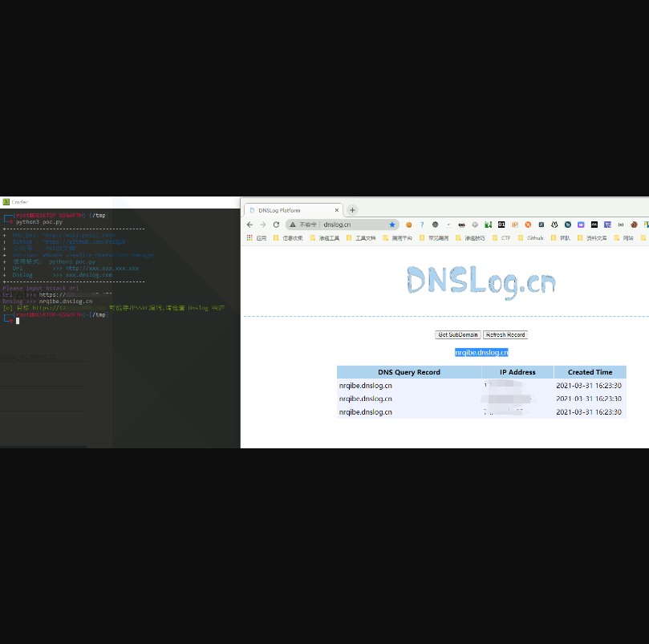This screenshot has height=644, width=649.
Task: Click the DNSLog.cn logo
Action: (481, 281)
